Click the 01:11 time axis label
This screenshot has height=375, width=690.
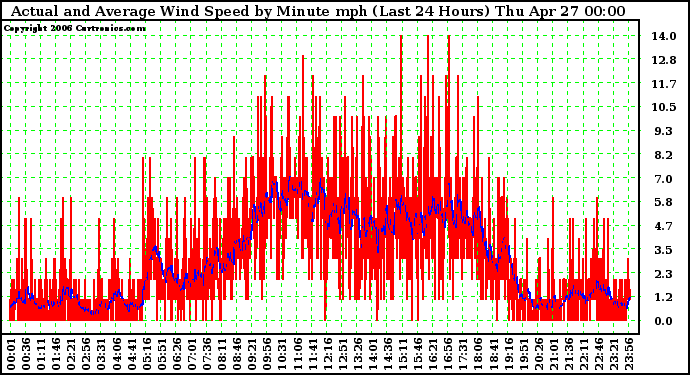tap(40, 354)
